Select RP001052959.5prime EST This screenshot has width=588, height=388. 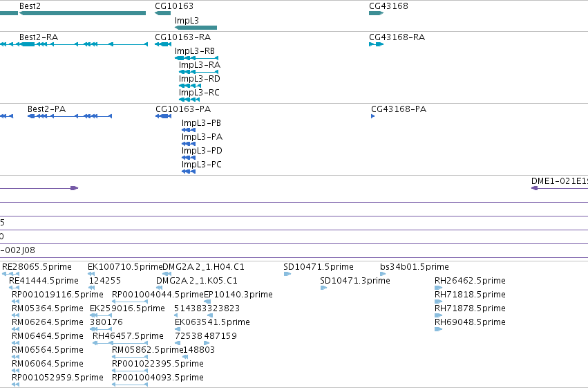(15, 385)
